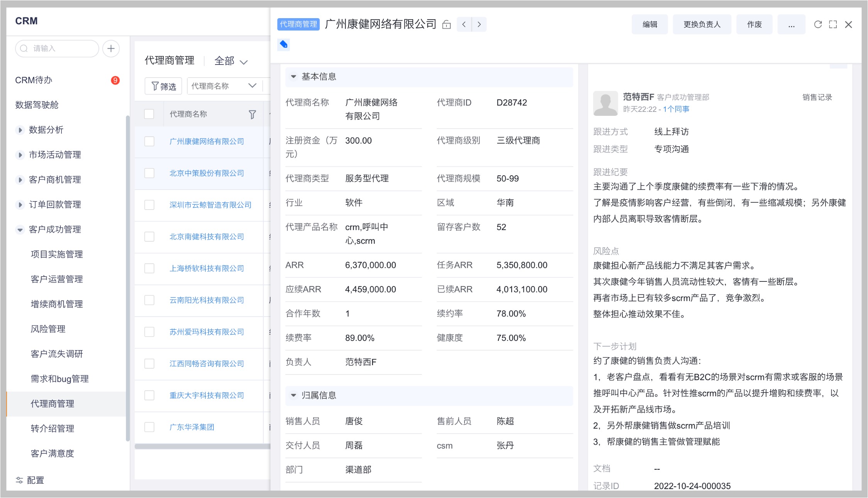868x498 pixels.
Task: Check the 广州康健网络有限公司 row checkbox
Action: (x=149, y=141)
